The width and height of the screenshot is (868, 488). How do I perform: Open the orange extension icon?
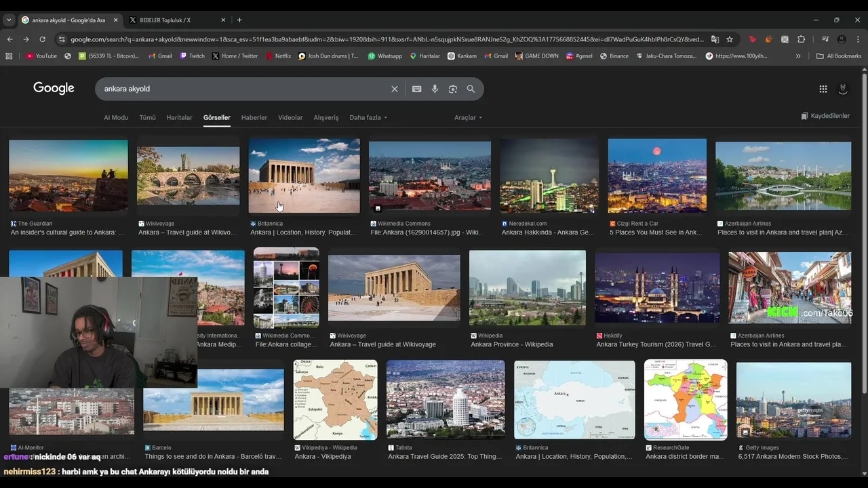768,39
